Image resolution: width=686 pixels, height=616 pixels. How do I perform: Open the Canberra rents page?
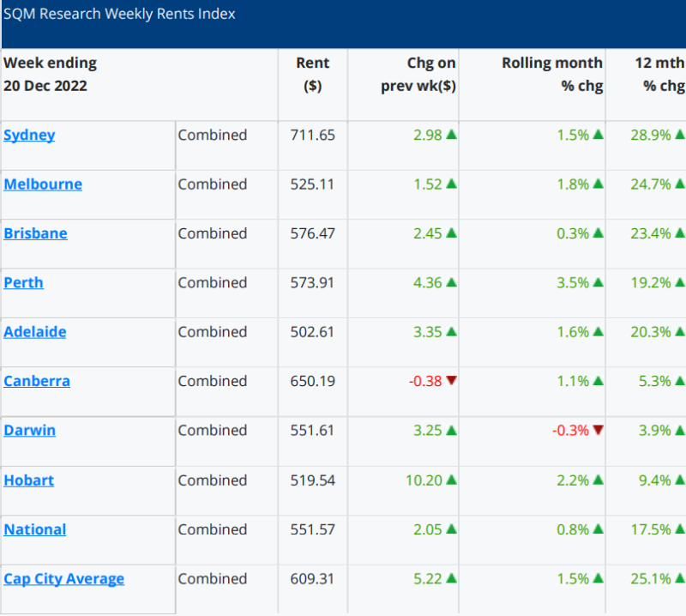pyautogui.click(x=37, y=381)
